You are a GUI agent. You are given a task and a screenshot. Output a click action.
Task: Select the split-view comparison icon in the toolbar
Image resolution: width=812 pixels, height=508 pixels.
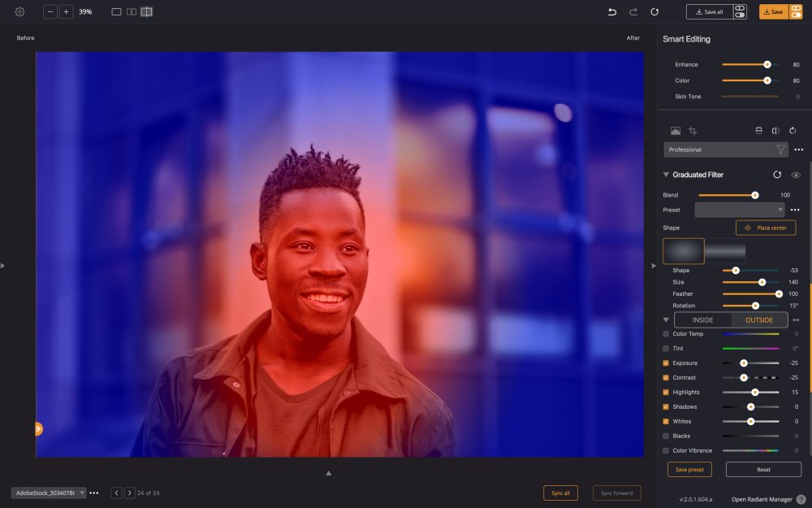pos(131,11)
